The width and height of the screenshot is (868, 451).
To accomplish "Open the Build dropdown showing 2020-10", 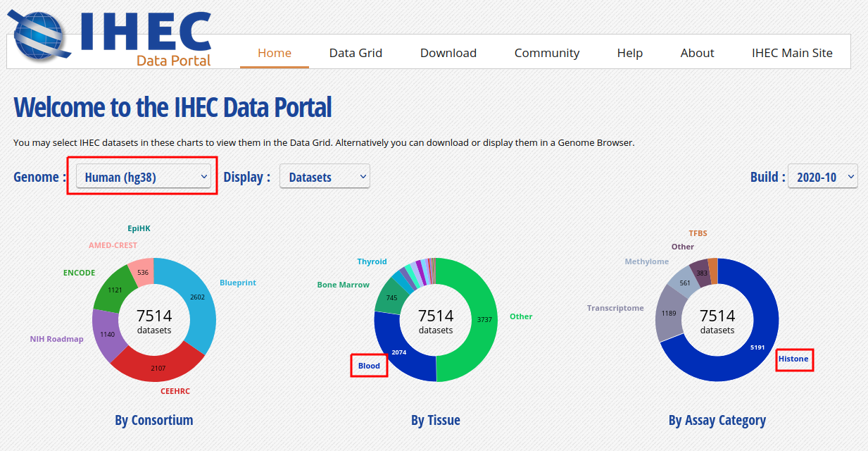I will [822, 177].
